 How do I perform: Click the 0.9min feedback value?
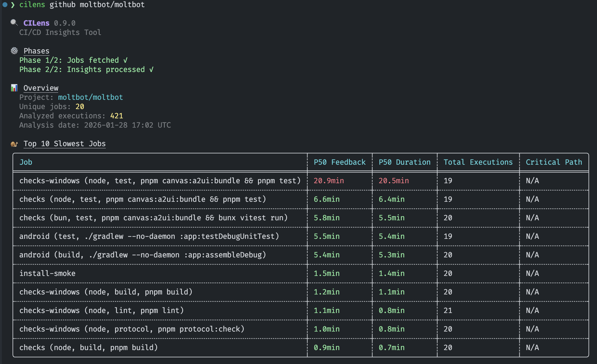point(327,348)
